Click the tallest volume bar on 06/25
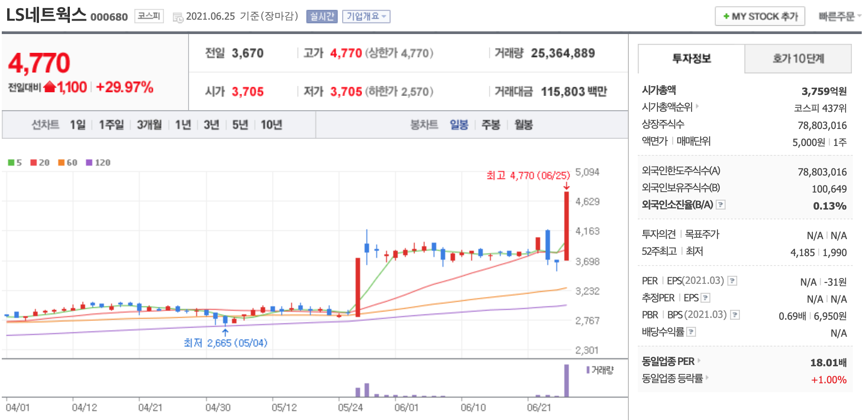The width and height of the screenshot is (868, 420). click(567, 381)
